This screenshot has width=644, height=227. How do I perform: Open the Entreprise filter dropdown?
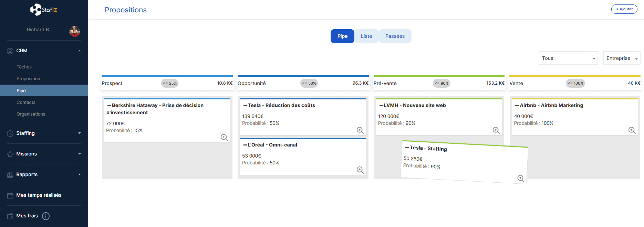622,58
